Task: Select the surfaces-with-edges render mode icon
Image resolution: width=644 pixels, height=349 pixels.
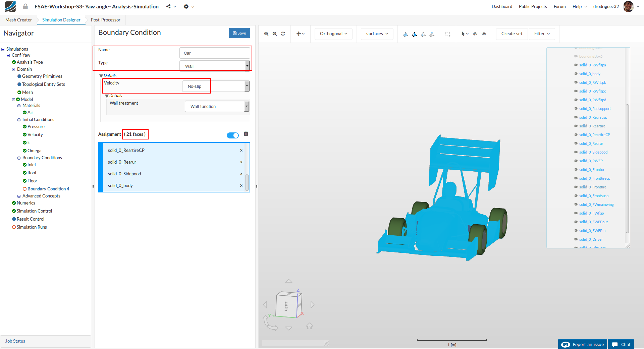Action: [x=415, y=34]
